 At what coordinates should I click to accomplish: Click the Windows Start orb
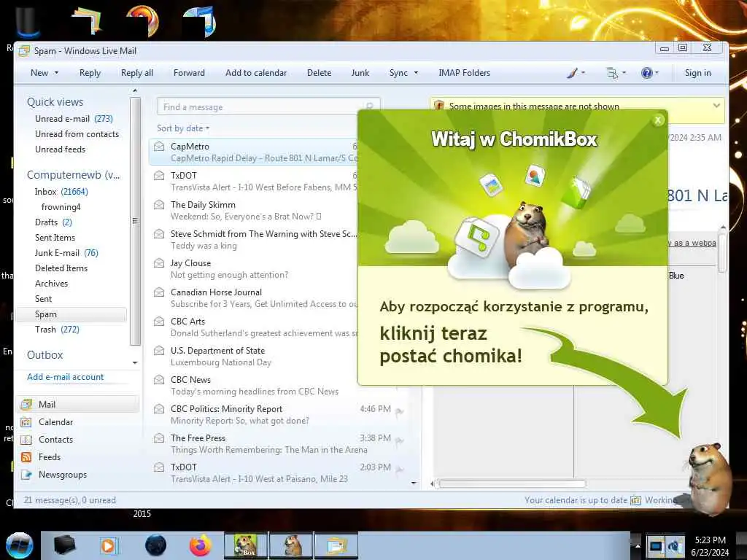(x=19, y=545)
